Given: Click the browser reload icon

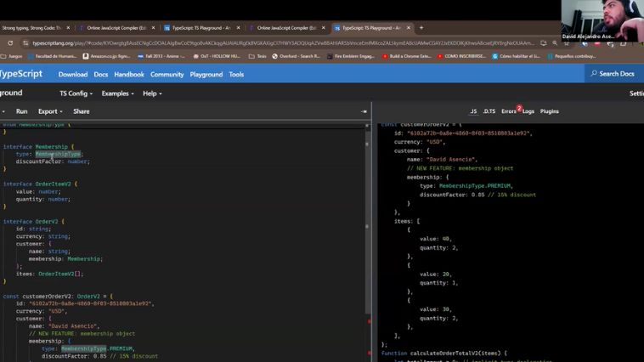Looking at the screenshot, I should pos(10,42).
